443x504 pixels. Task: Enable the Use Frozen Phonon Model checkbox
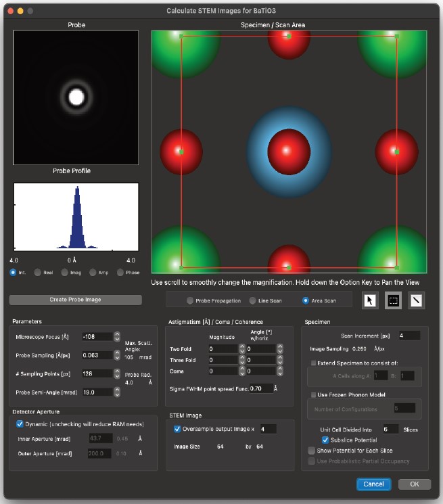313,394
